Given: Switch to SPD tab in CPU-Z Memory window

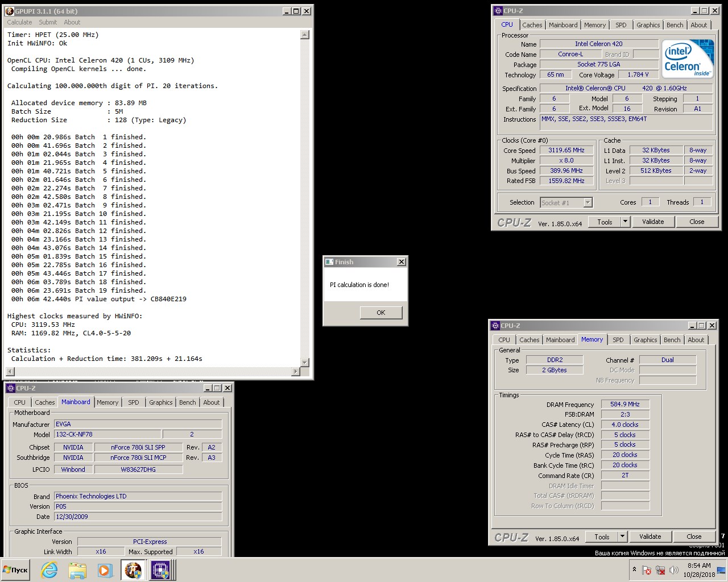Looking at the screenshot, I should (618, 340).
